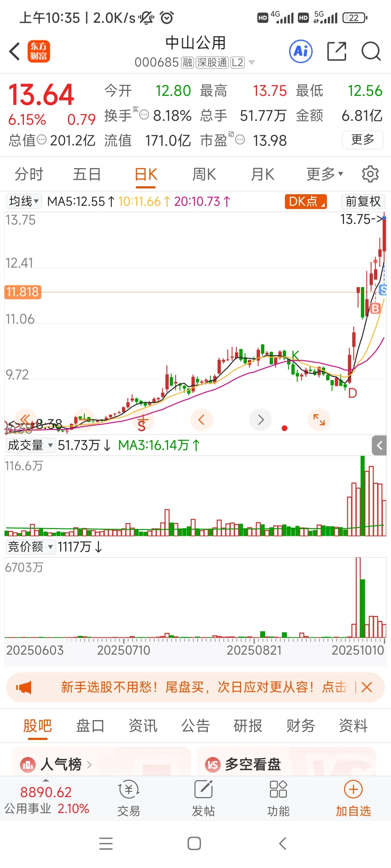Open the search magnifier icon

coord(371,51)
